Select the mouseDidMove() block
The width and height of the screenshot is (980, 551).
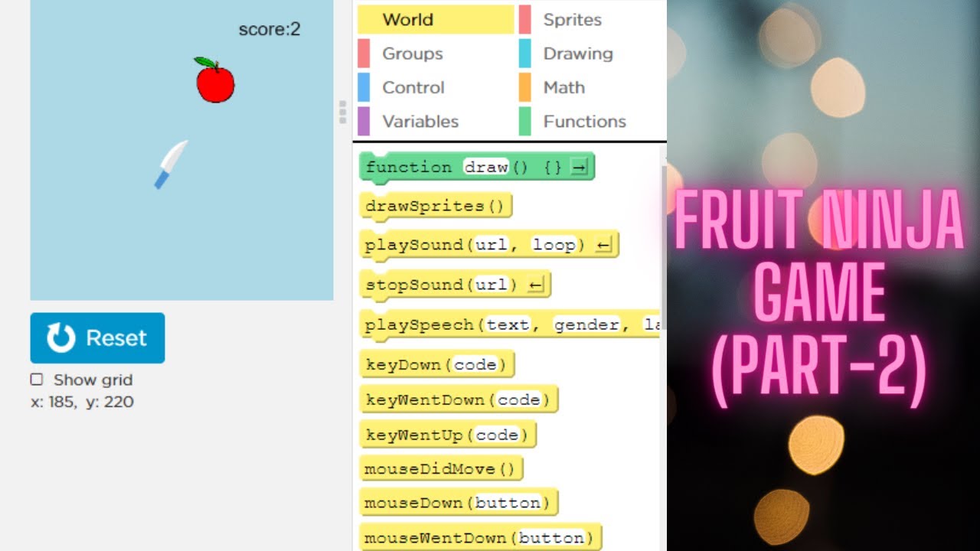441,468
